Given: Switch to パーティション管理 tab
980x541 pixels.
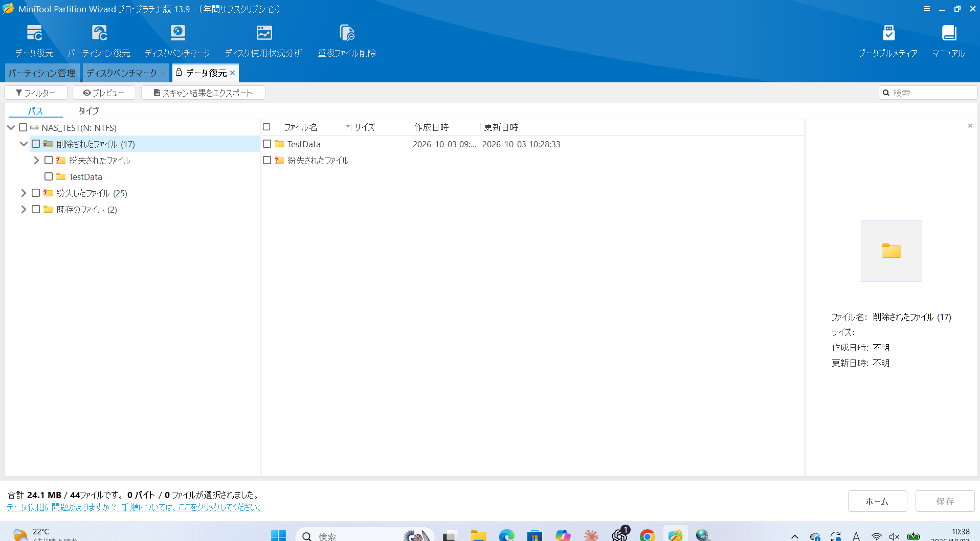Looking at the screenshot, I should pyautogui.click(x=42, y=73).
